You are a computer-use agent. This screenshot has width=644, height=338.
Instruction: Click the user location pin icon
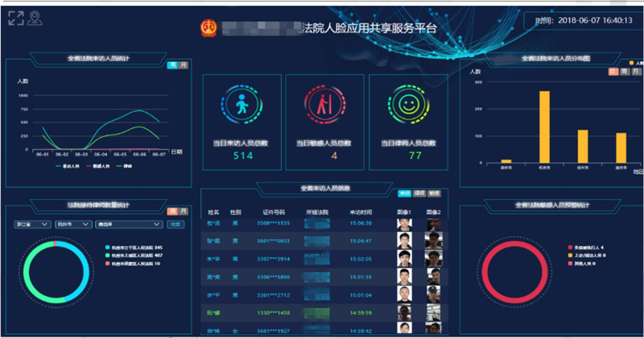pyautogui.click(x=34, y=18)
